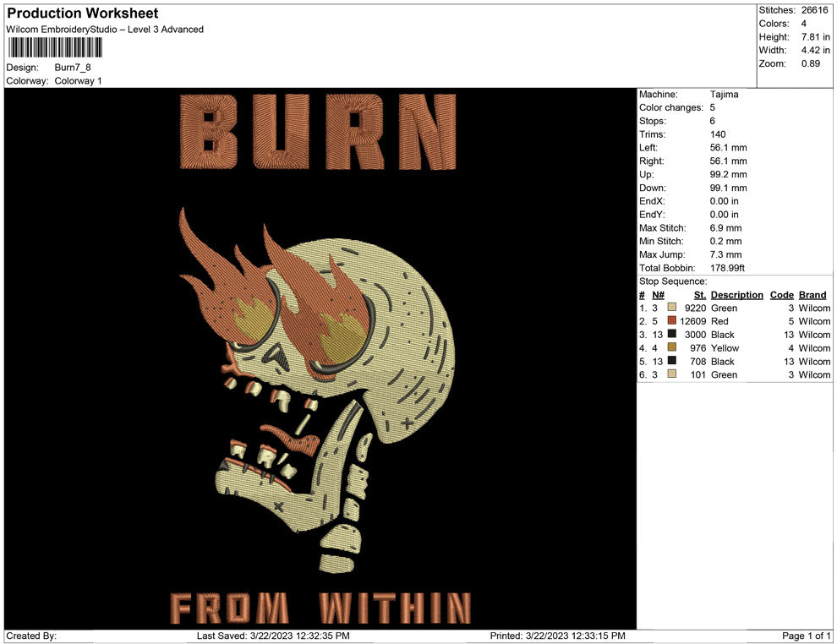Pick the black swatch for stop 3

click(x=672, y=334)
